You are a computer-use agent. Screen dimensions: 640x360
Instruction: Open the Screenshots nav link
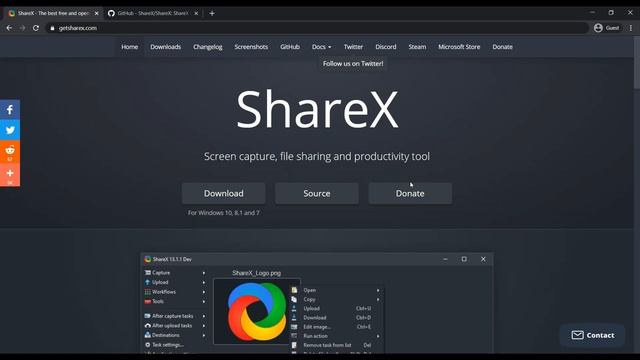click(x=251, y=47)
